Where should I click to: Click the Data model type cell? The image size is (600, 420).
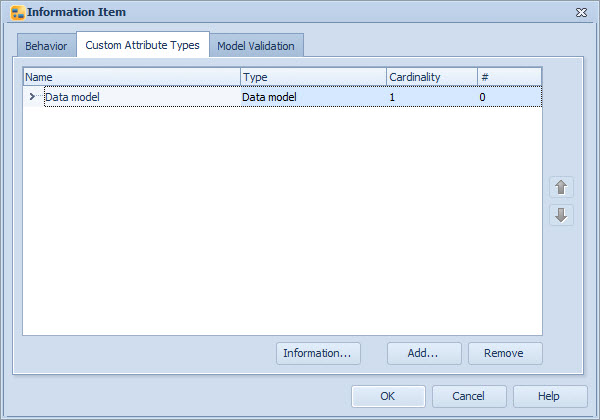point(313,97)
